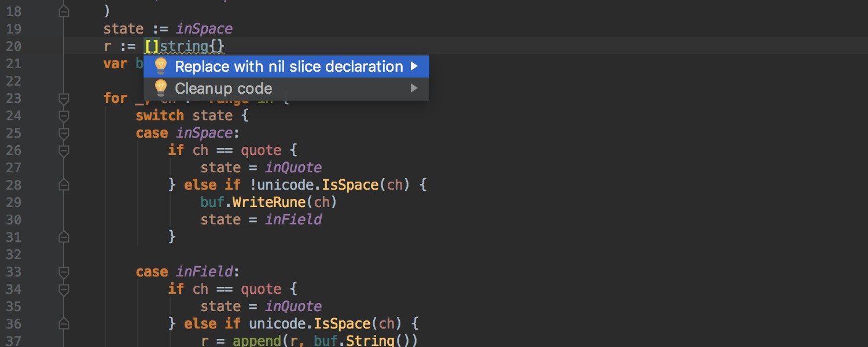Screen dimensions: 868x347
Task: Click the var keyword on line 21
Action: (x=116, y=64)
